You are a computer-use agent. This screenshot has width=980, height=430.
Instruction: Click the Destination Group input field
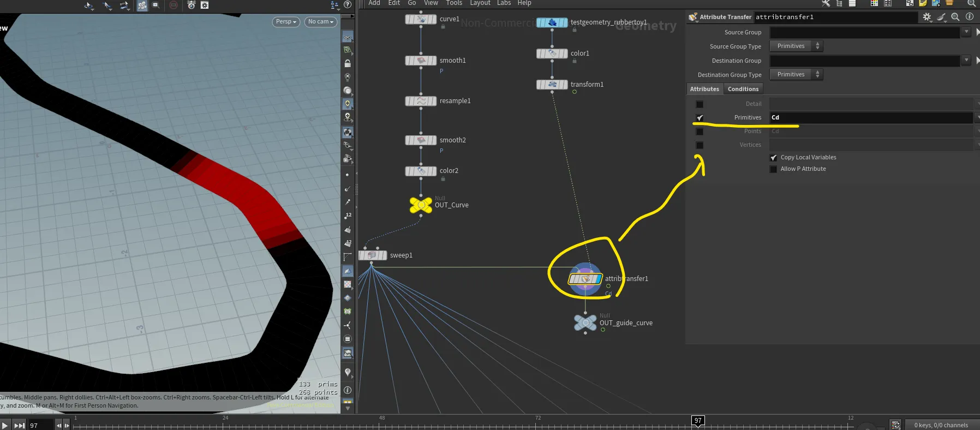(x=865, y=61)
